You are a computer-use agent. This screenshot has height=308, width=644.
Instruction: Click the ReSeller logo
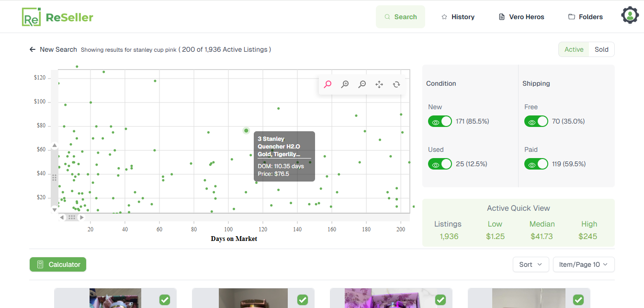57,17
